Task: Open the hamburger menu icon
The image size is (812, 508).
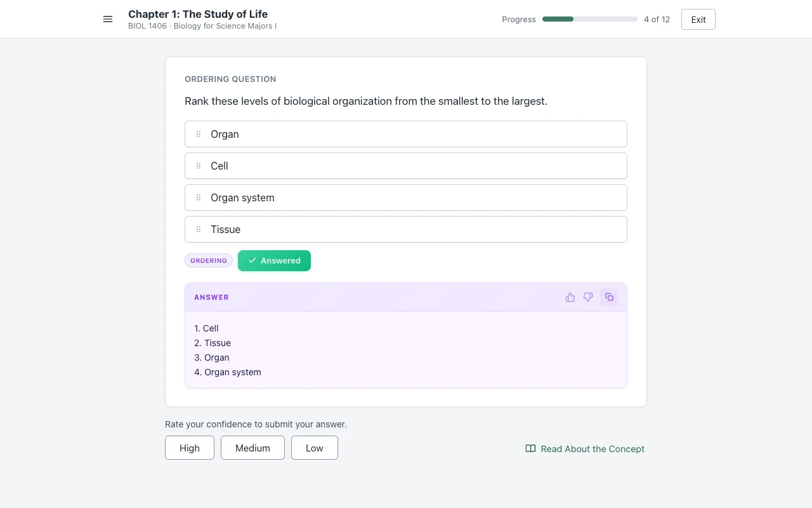Action: [108, 19]
